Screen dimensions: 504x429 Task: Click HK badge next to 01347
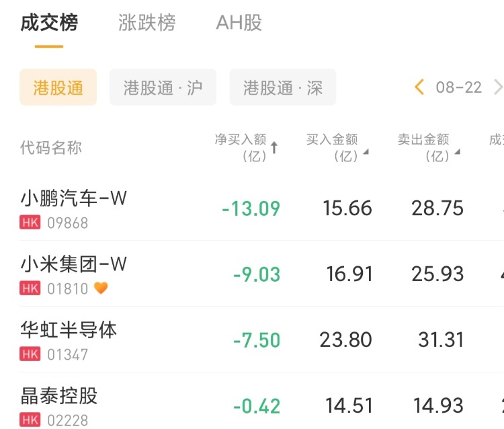tap(30, 354)
